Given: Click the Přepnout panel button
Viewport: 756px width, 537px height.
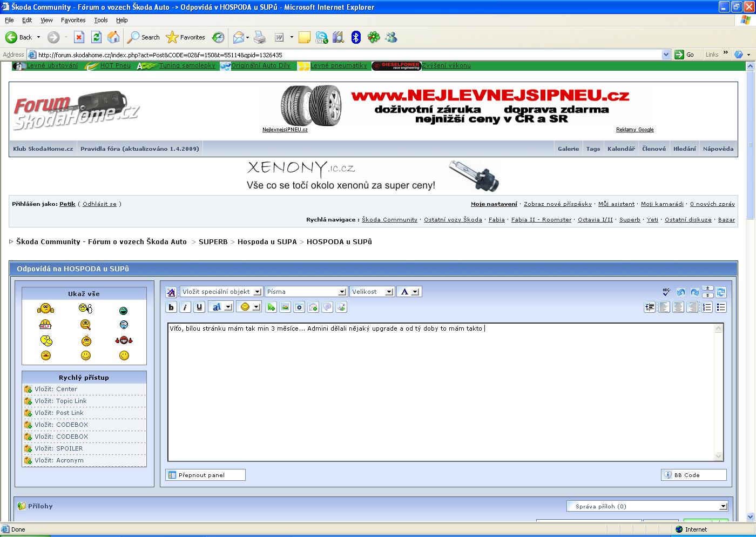Looking at the screenshot, I should pos(205,475).
